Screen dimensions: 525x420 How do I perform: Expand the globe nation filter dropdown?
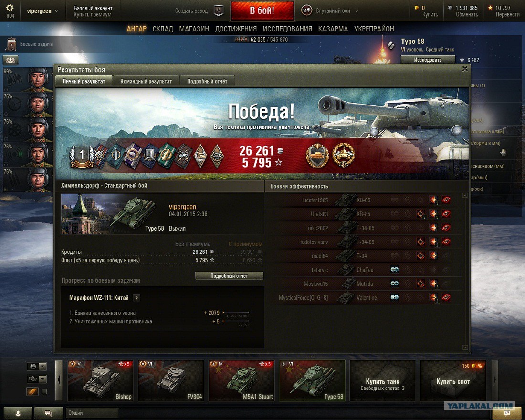[x=42, y=366]
